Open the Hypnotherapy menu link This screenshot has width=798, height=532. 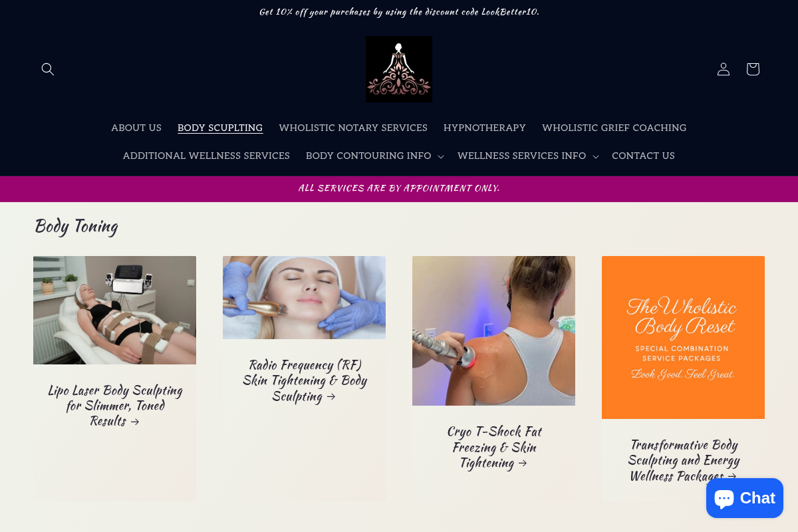click(485, 128)
